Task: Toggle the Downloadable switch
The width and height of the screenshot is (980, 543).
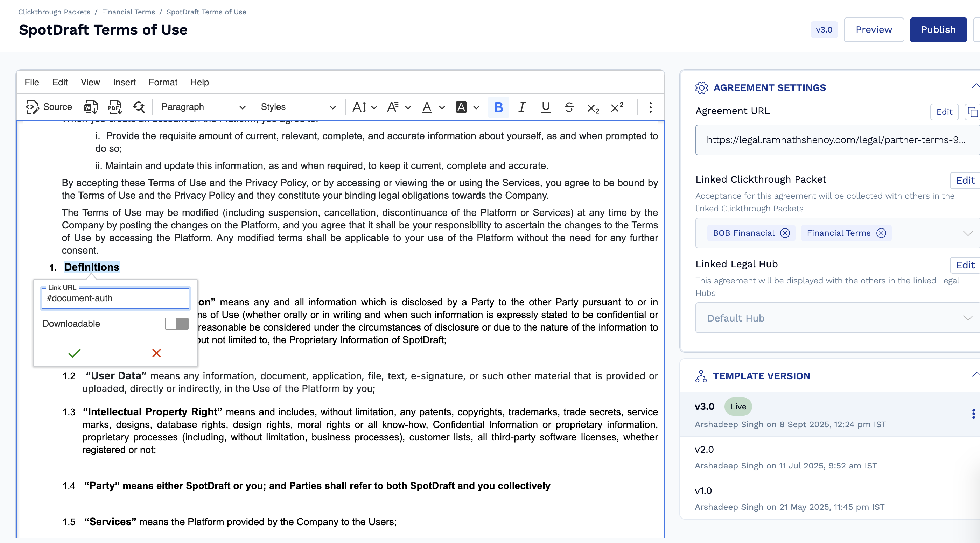Action: tap(176, 323)
